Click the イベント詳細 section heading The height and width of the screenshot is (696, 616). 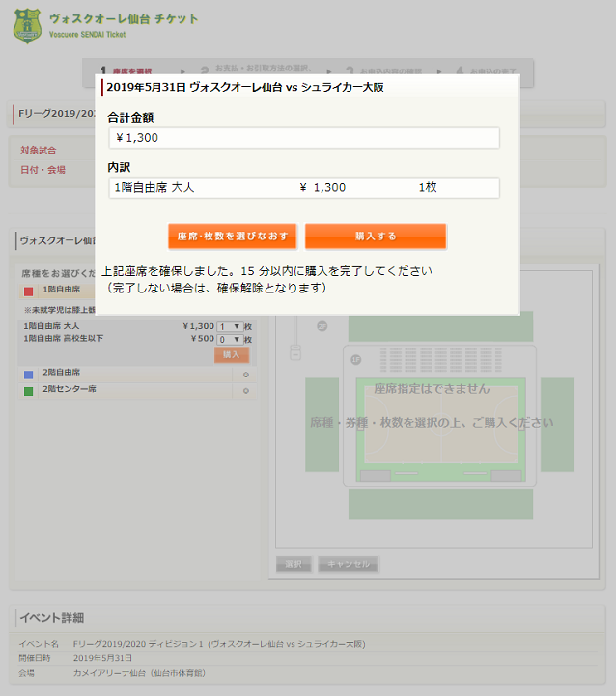52,618
